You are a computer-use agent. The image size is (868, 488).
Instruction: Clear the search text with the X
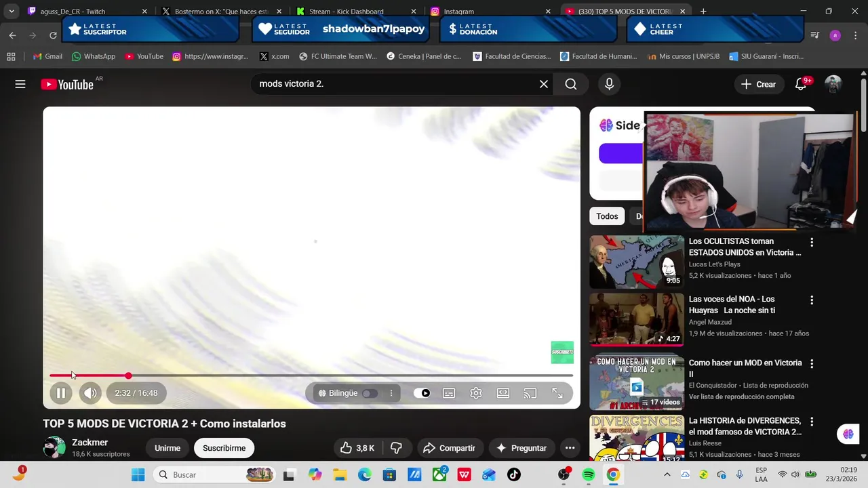tap(544, 84)
